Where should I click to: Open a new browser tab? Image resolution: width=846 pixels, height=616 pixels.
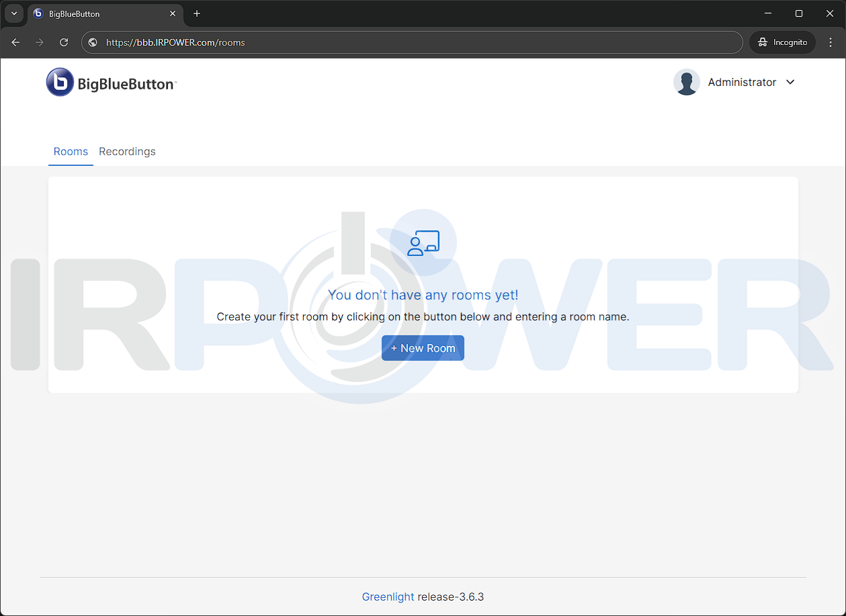coord(196,13)
